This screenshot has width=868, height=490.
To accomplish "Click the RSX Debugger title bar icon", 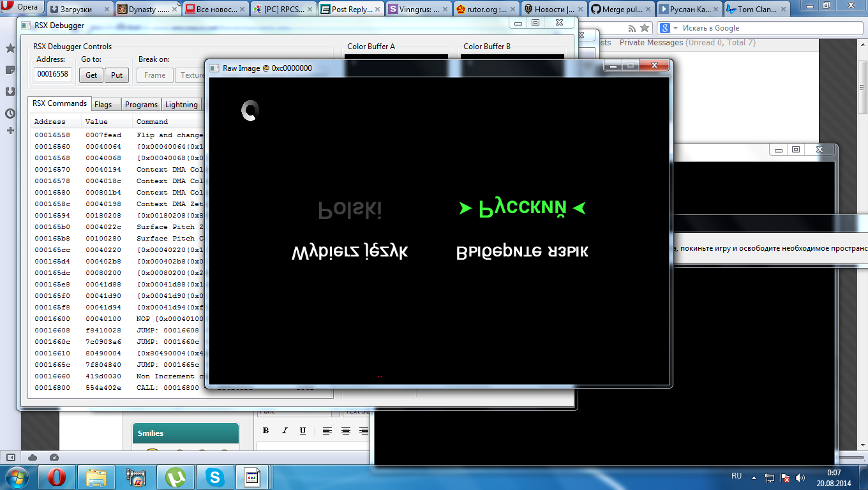I will [26, 26].
